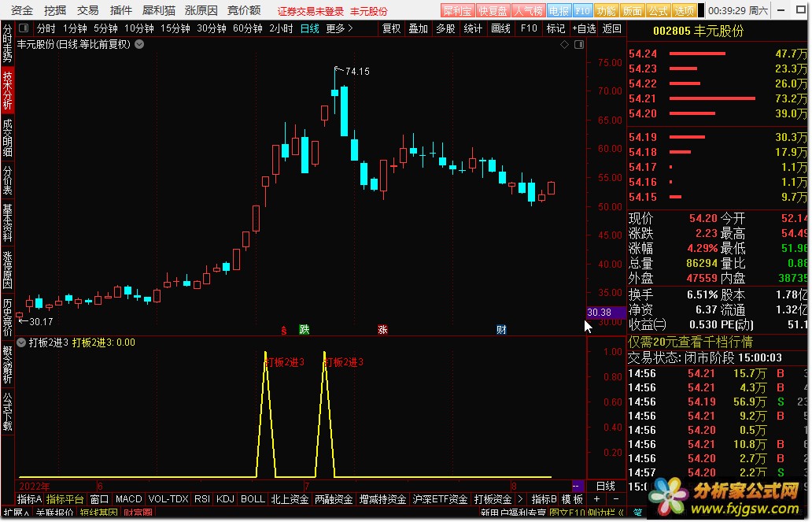Viewport: 812px width, 522px height.
Task: Click the 证券交易未登录 login text
Action: [x=311, y=11]
